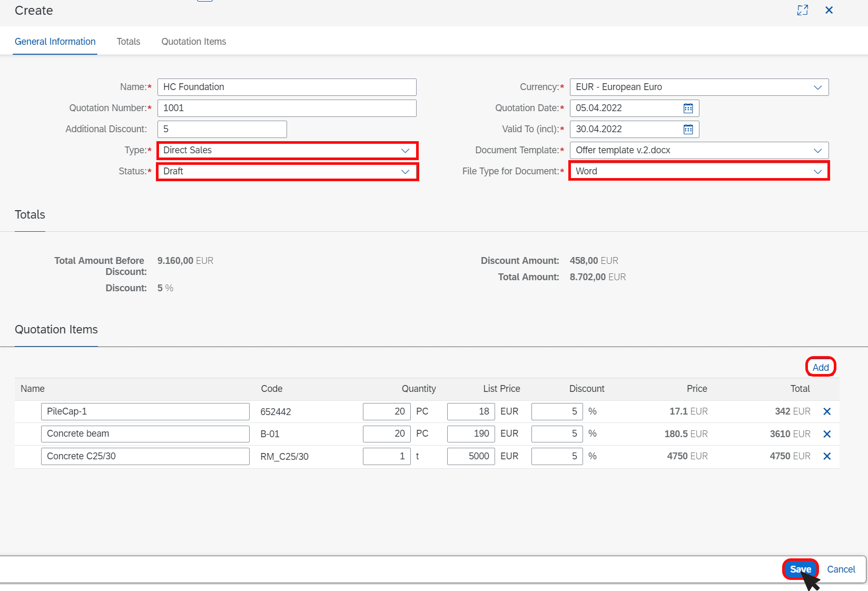Click the price value 17.1 EUR
This screenshot has height=591, width=868.
tap(688, 411)
